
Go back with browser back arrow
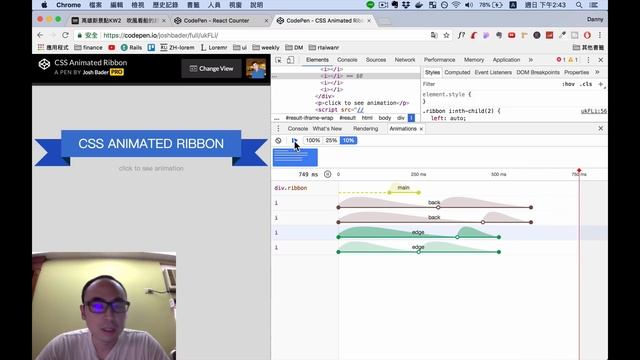click(x=40, y=35)
